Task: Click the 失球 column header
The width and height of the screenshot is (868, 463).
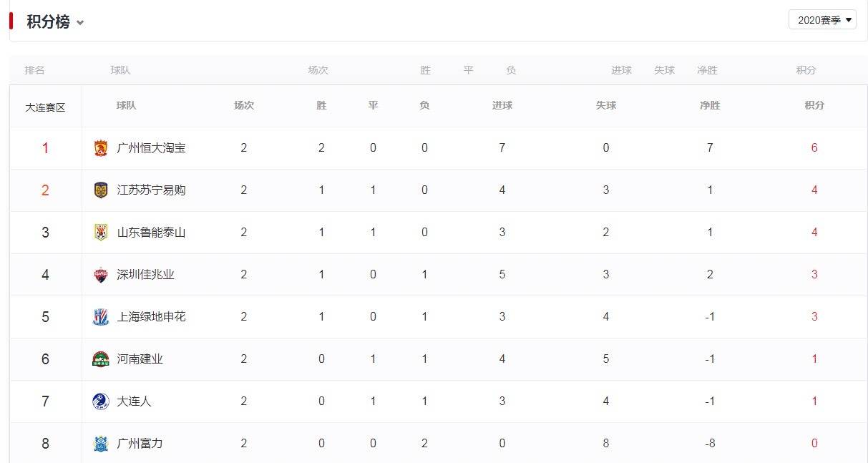Action: (x=605, y=105)
